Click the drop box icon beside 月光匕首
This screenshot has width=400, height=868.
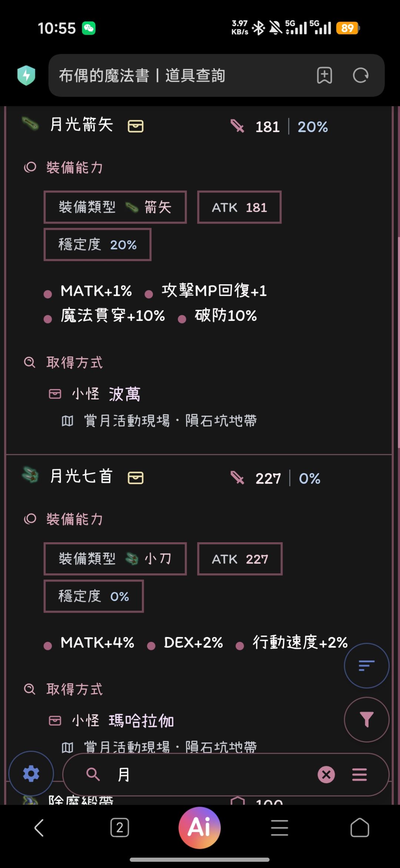click(x=136, y=477)
